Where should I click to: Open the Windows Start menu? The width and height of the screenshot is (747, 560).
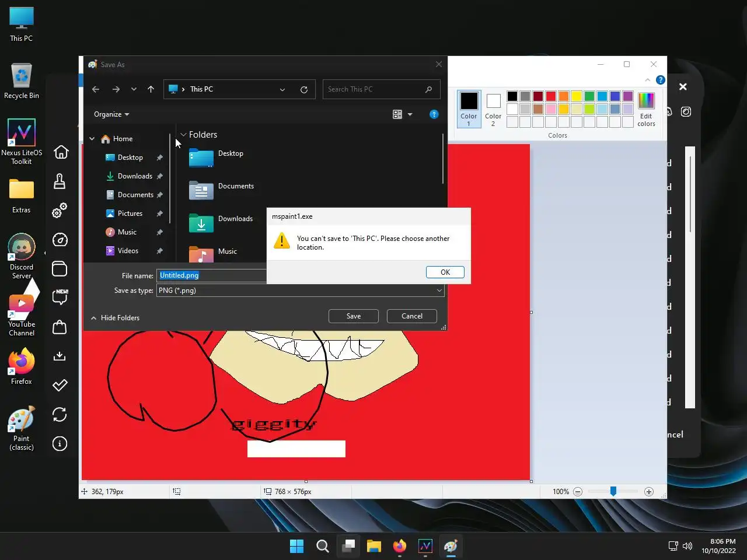pos(296,546)
